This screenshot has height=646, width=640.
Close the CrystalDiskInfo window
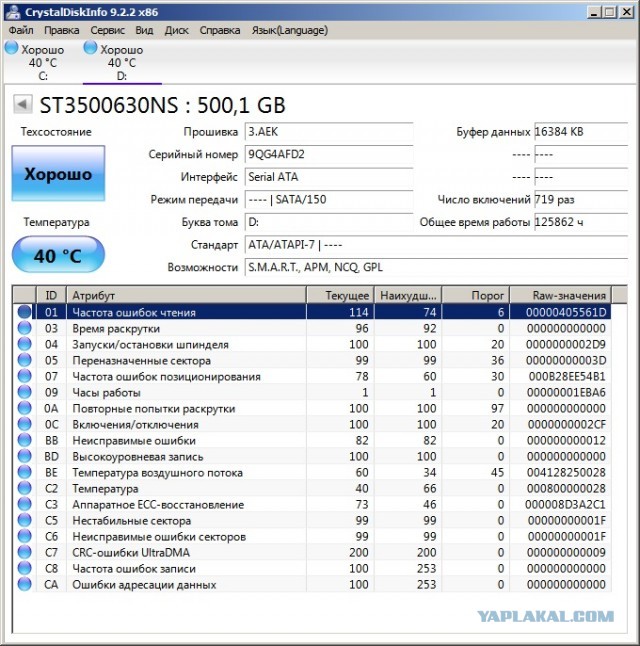pyautogui.click(x=626, y=12)
